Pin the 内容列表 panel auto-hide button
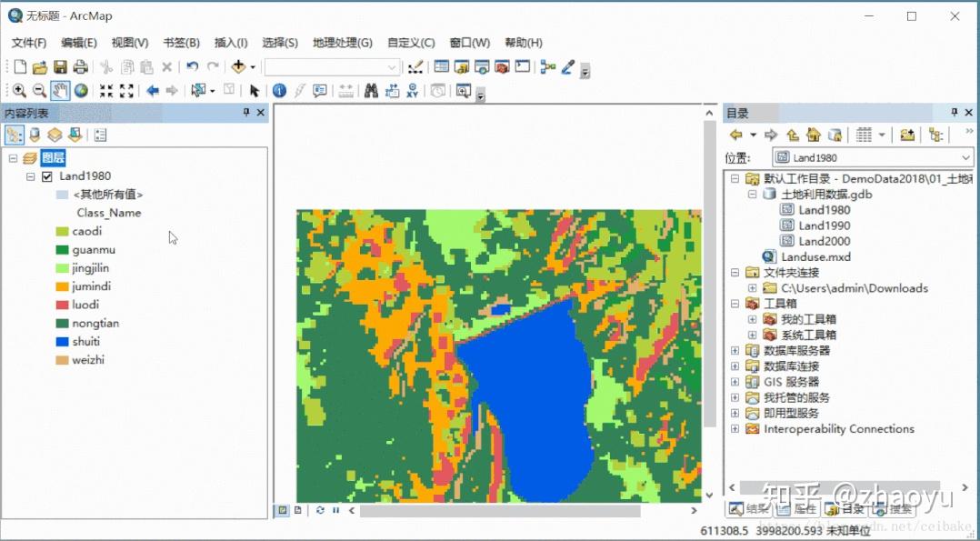This screenshot has width=980, height=541. tap(245, 112)
